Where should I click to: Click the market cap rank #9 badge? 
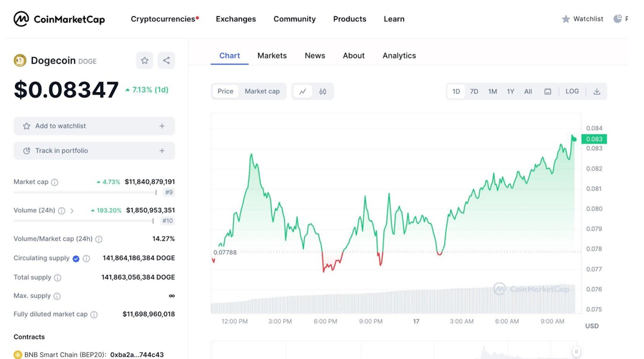[x=169, y=192]
